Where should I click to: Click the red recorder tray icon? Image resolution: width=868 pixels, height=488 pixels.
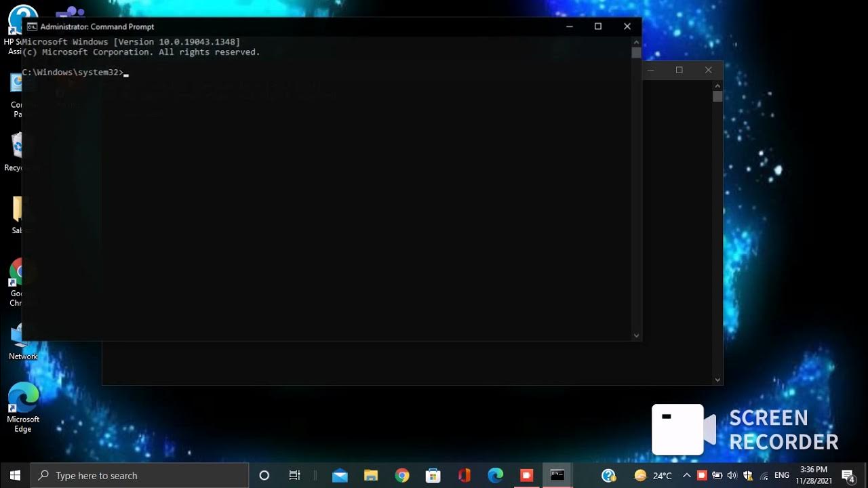pyautogui.click(x=702, y=476)
